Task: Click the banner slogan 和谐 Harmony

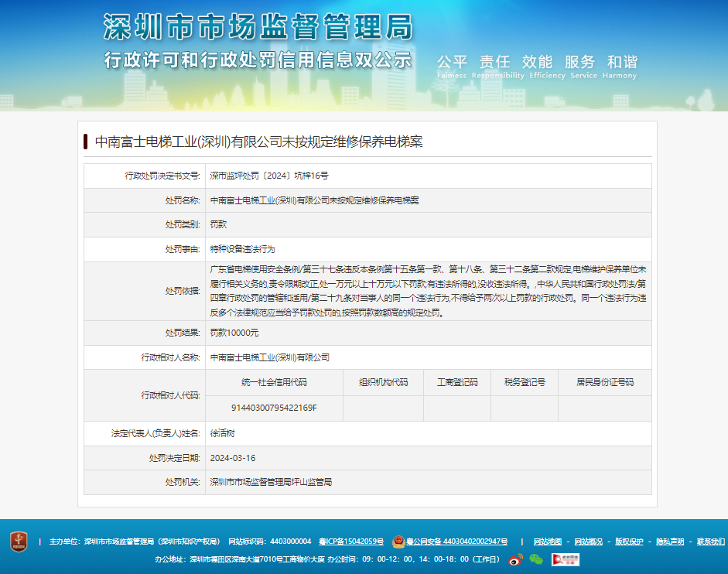Action: tap(622, 67)
